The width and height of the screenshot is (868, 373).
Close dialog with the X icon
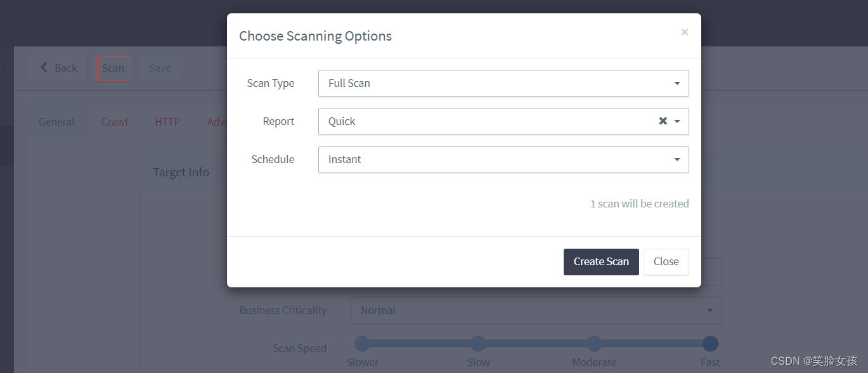685,32
